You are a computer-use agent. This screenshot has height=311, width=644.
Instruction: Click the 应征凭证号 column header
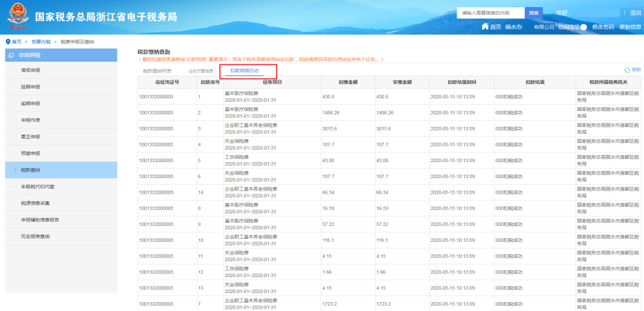(x=167, y=82)
